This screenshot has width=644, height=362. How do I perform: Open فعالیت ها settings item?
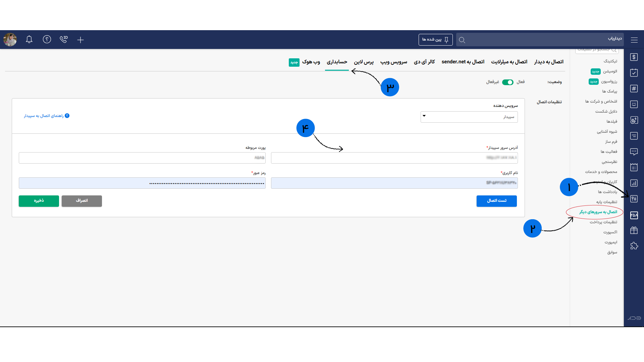click(609, 152)
